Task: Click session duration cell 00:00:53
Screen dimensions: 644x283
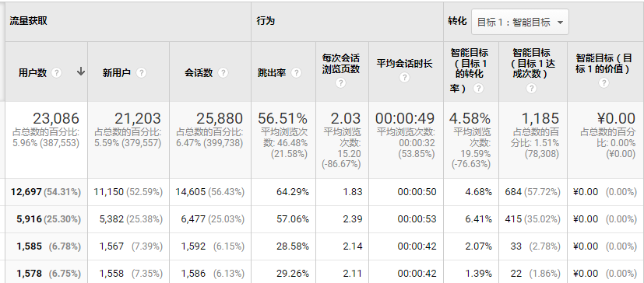Action: click(417, 219)
